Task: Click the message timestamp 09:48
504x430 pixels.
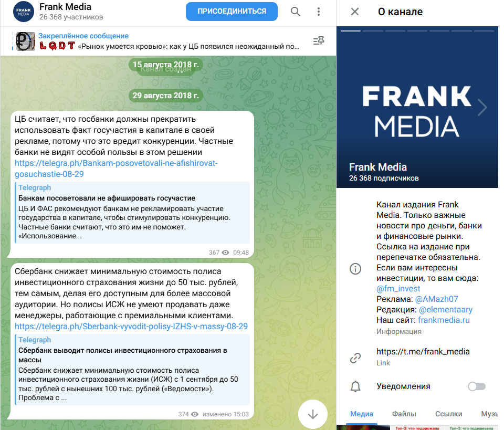Action: [x=241, y=253]
